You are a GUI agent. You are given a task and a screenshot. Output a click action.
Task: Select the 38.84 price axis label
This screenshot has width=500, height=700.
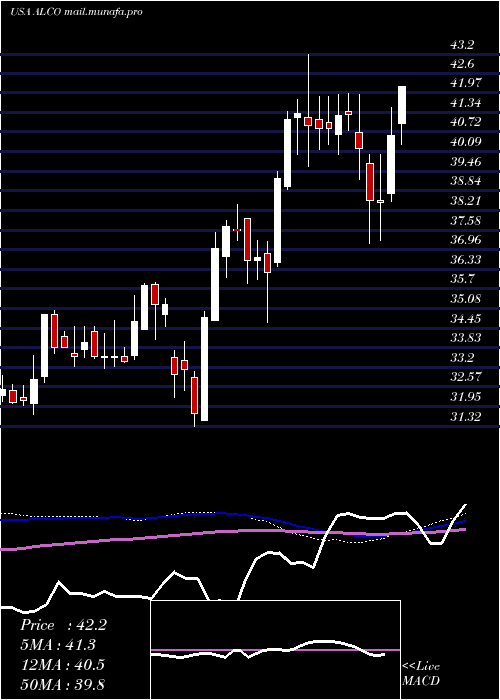466,181
